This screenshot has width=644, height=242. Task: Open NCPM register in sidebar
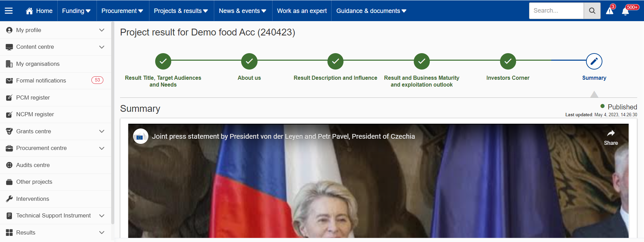pyautogui.click(x=56, y=115)
